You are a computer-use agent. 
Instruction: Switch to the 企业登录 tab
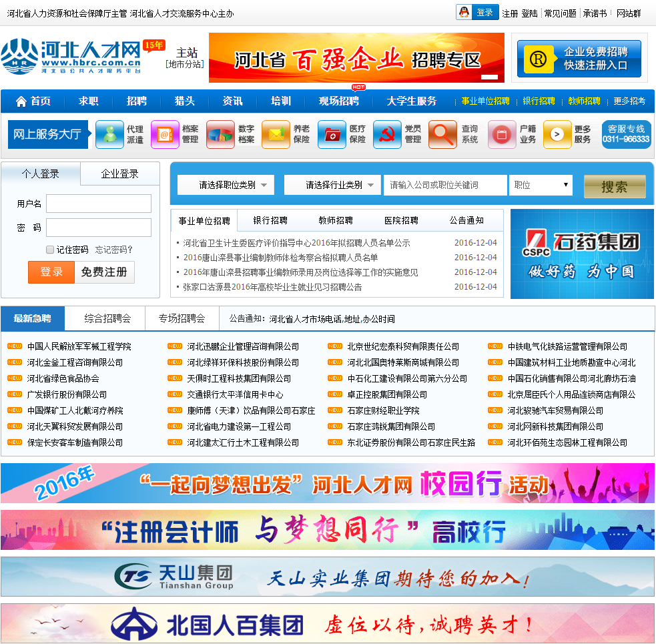pyautogui.click(x=119, y=174)
